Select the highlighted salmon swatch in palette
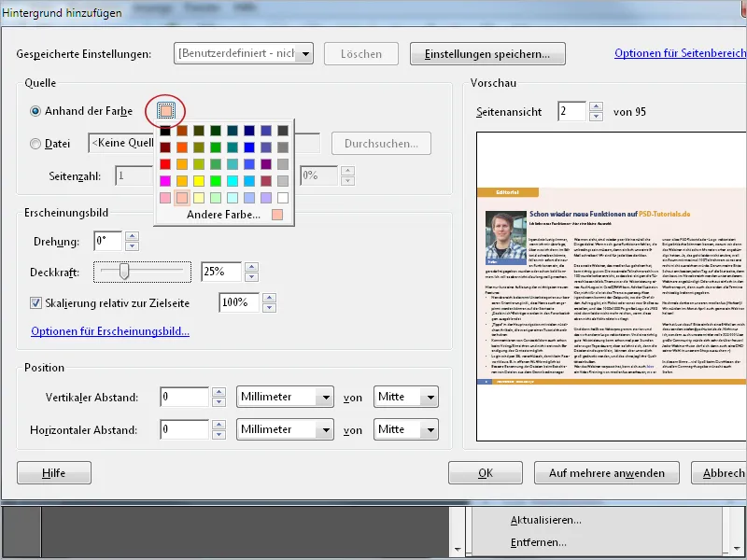 point(182,198)
